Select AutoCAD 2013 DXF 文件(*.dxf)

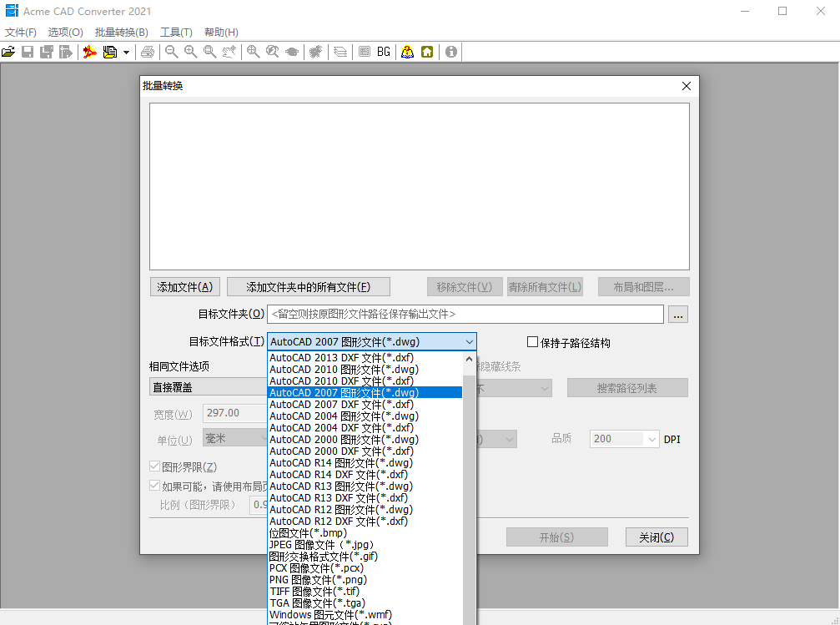365,357
